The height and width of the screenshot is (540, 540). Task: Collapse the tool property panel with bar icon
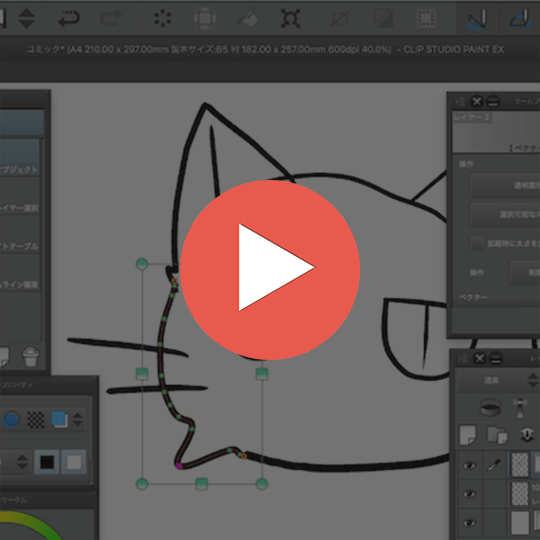[x=493, y=102]
